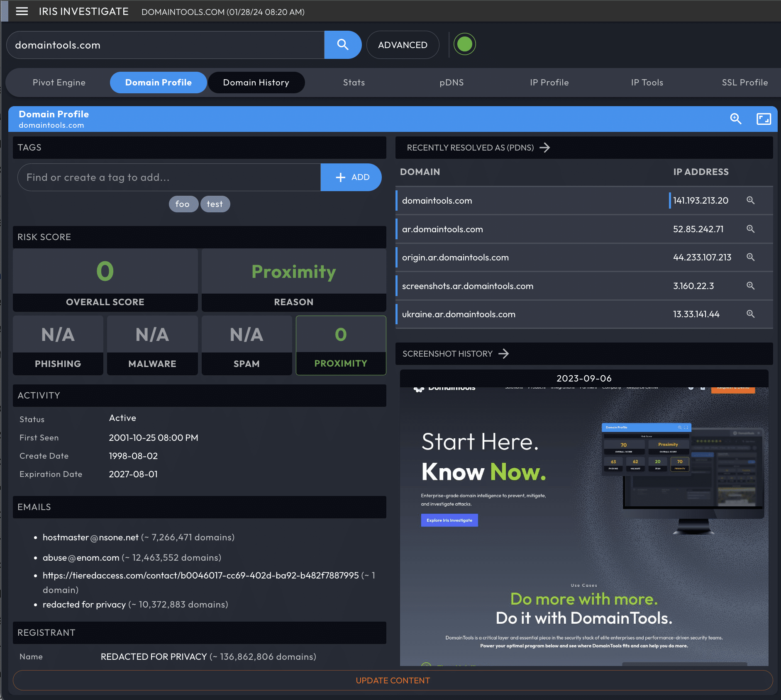Click the ADVANCED search button
Image resolution: width=781 pixels, height=700 pixels.
point(403,45)
